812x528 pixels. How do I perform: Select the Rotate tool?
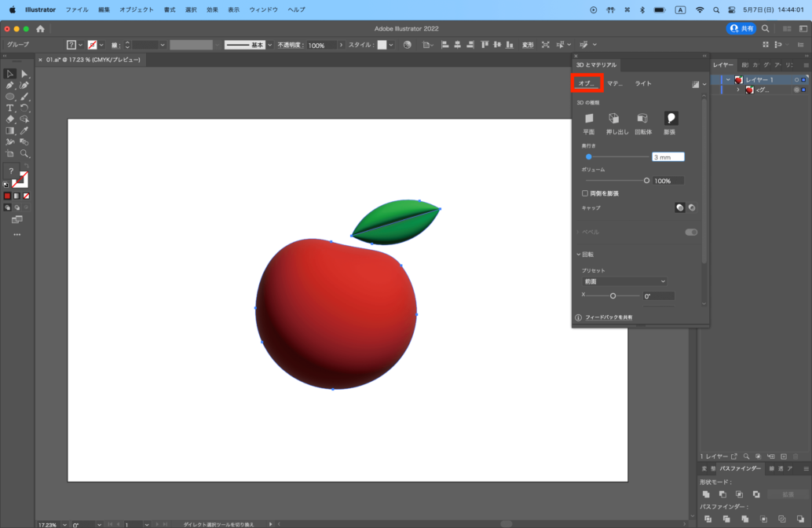(24, 108)
